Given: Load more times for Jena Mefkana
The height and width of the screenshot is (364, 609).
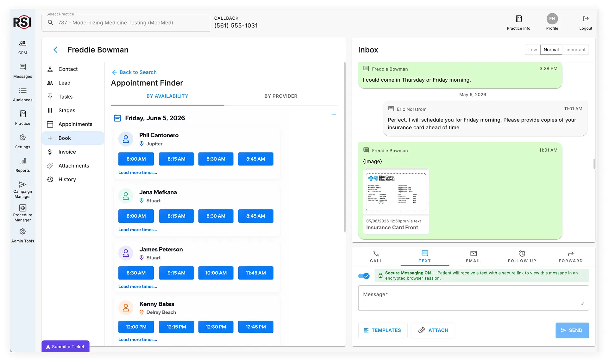Looking at the screenshot, I should pos(138,230).
